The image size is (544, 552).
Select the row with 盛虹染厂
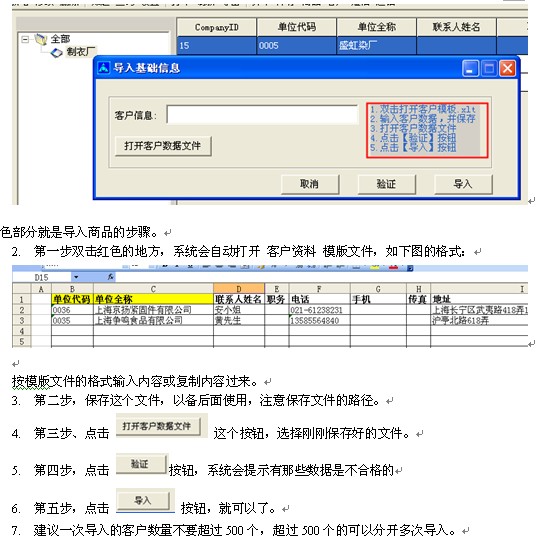point(352,45)
